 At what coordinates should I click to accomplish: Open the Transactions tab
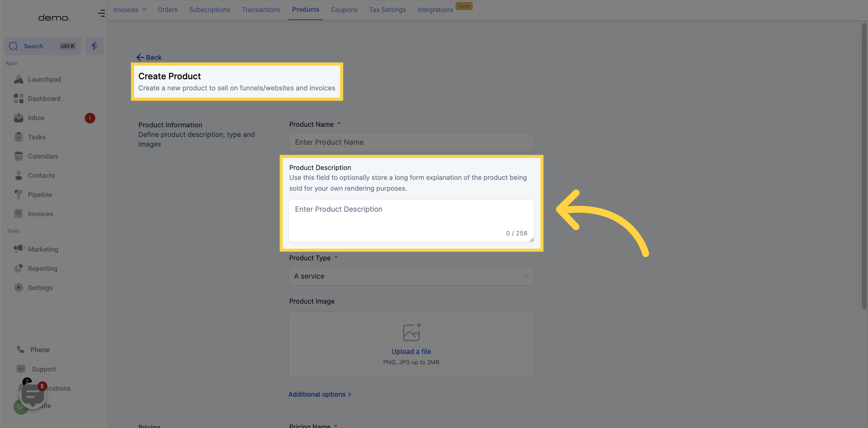click(261, 10)
